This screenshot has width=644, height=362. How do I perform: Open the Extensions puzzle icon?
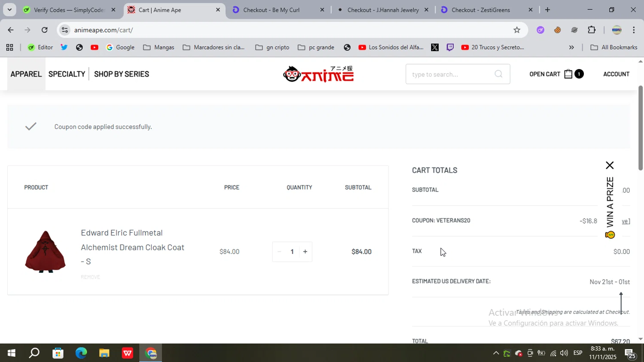[x=592, y=30]
